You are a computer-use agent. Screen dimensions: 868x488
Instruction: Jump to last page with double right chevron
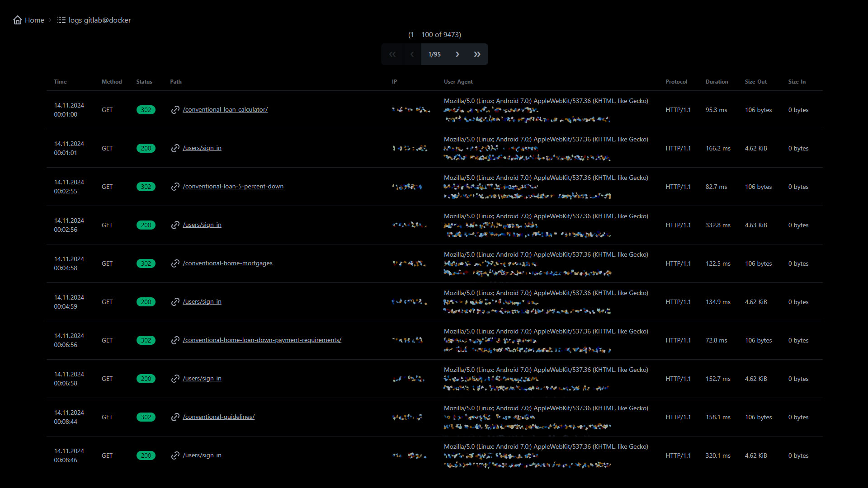click(477, 54)
